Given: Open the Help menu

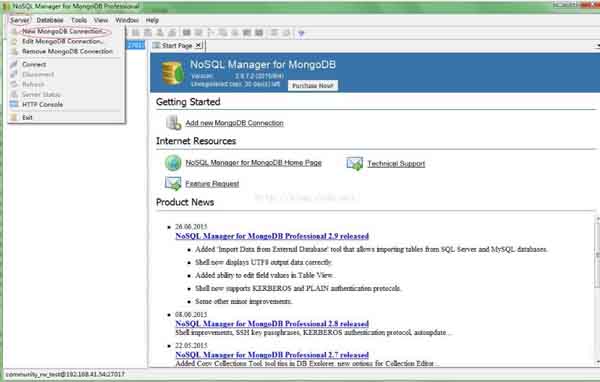Looking at the screenshot, I should coord(152,20).
